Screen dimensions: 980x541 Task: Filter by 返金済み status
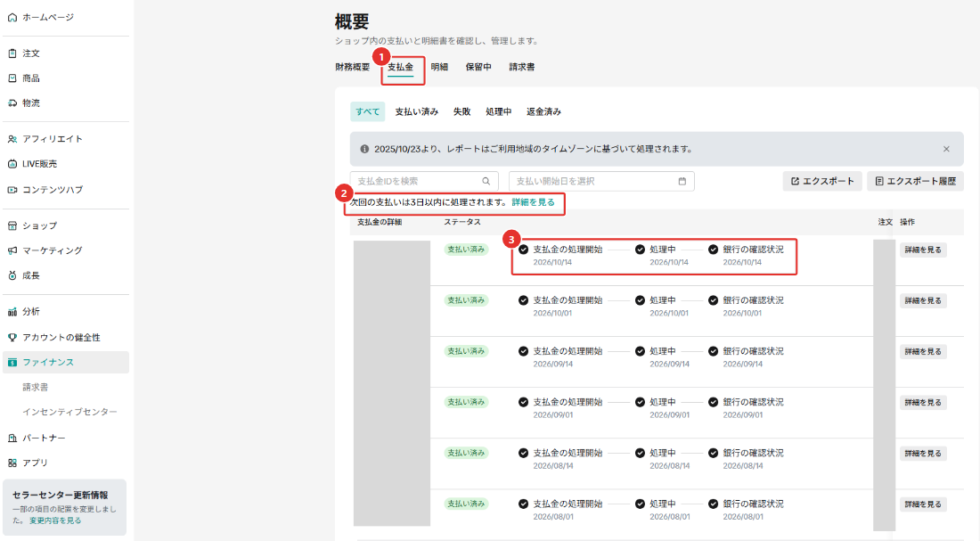[x=543, y=111]
